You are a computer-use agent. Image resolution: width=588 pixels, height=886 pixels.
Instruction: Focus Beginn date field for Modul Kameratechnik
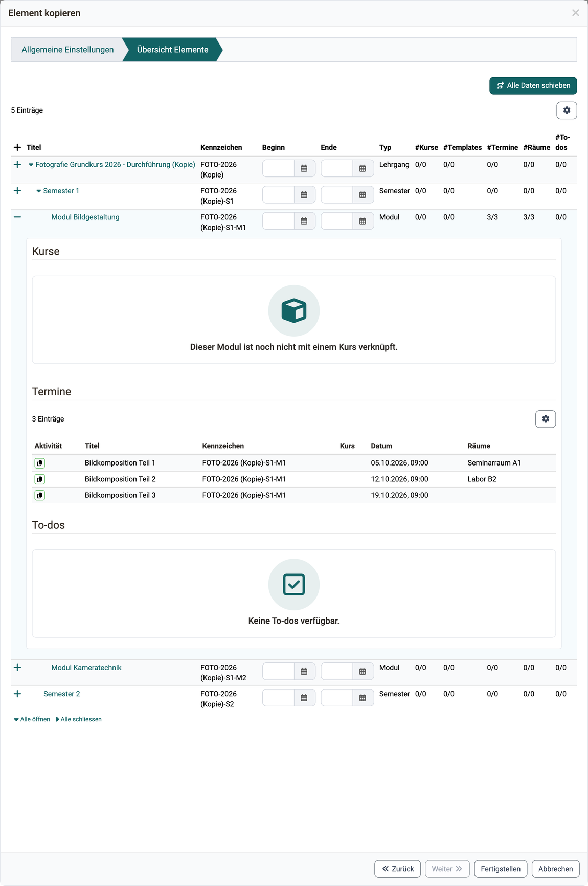279,672
